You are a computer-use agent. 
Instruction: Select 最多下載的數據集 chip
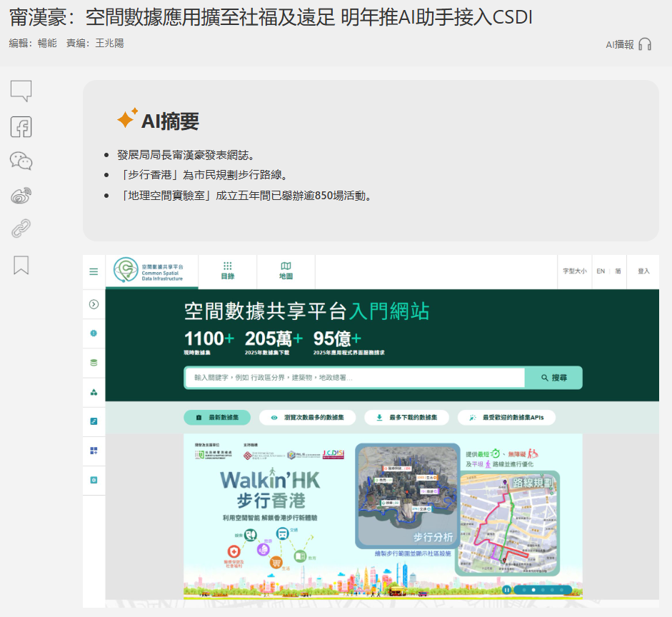pos(407,417)
